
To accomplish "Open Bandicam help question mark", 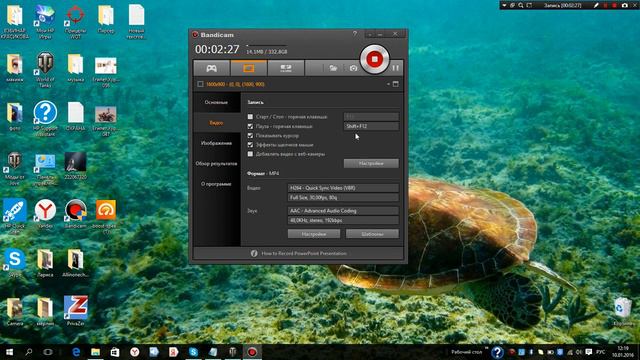I will (x=355, y=34).
